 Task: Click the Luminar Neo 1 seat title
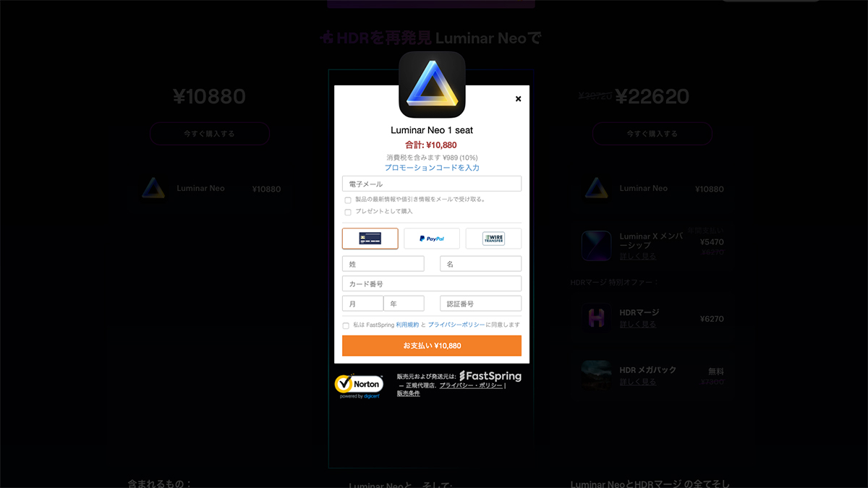tap(432, 131)
